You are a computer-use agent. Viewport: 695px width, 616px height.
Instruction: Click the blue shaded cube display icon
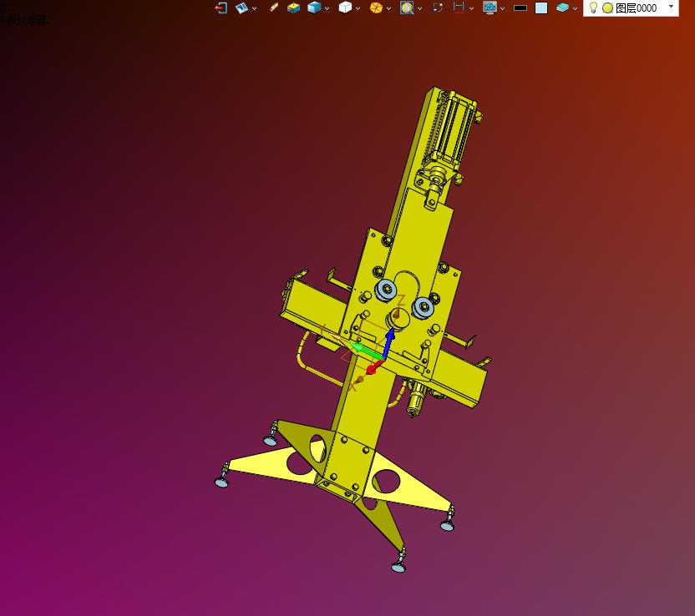coord(314,8)
